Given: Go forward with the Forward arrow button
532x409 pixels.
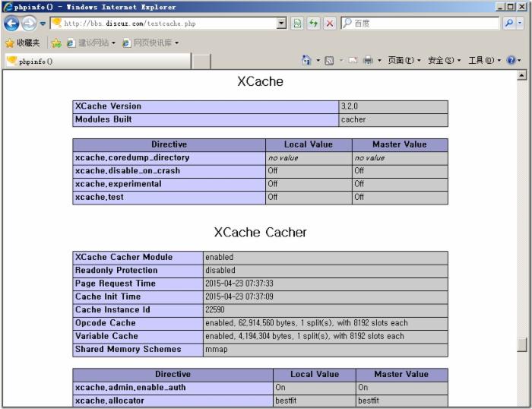Looking at the screenshot, I should pyautogui.click(x=29, y=24).
